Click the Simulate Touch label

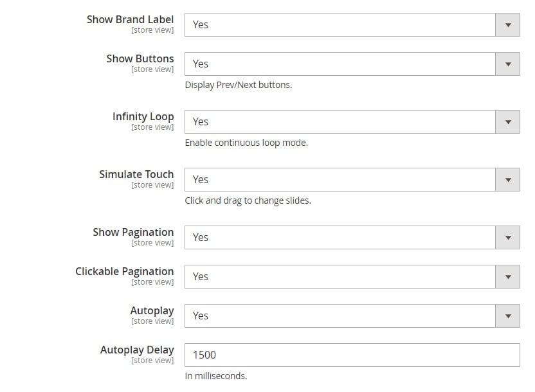click(136, 174)
